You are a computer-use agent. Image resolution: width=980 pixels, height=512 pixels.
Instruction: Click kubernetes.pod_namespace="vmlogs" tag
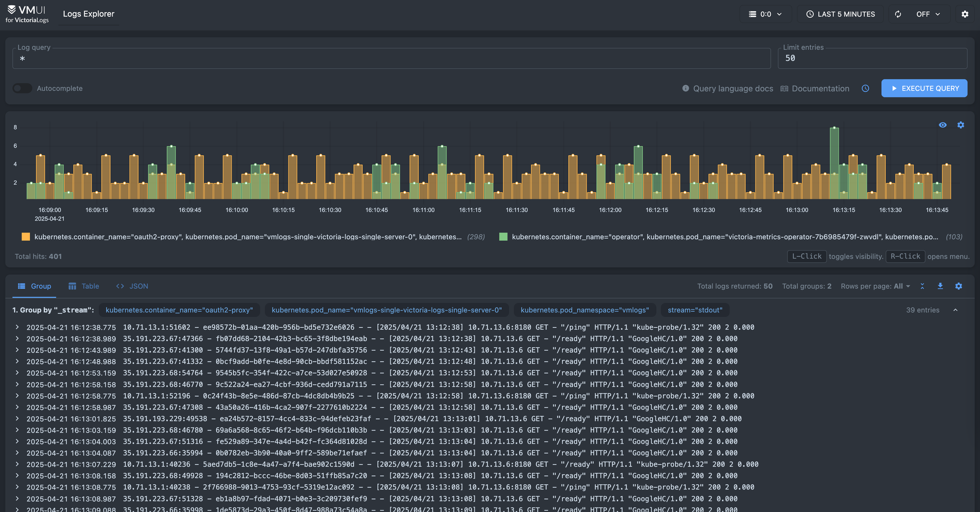tap(585, 310)
